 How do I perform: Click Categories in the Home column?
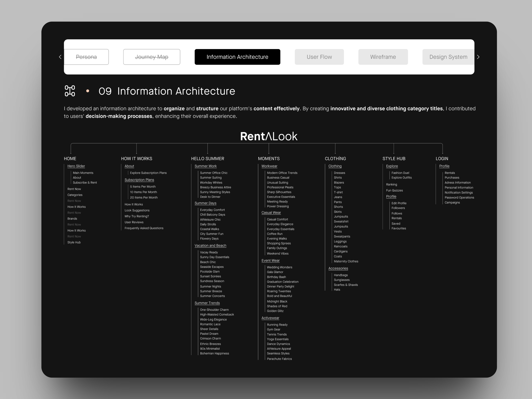click(x=75, y=195)
